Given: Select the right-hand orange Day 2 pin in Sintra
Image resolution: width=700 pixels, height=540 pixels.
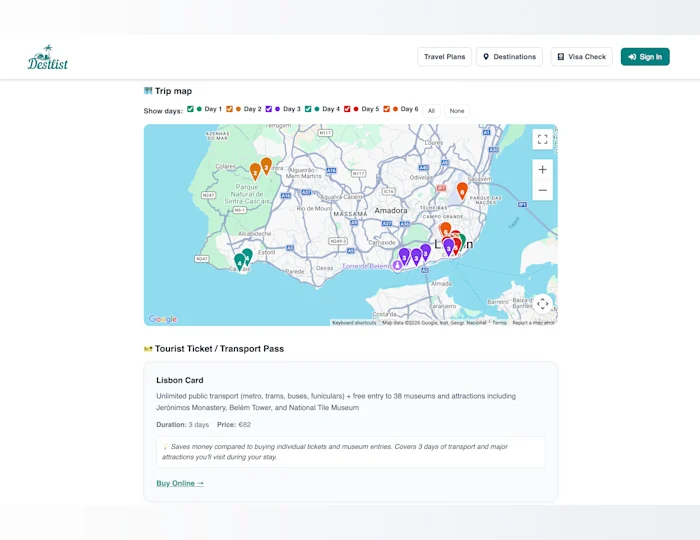Looking at the screenshot, I should point(266,166).
